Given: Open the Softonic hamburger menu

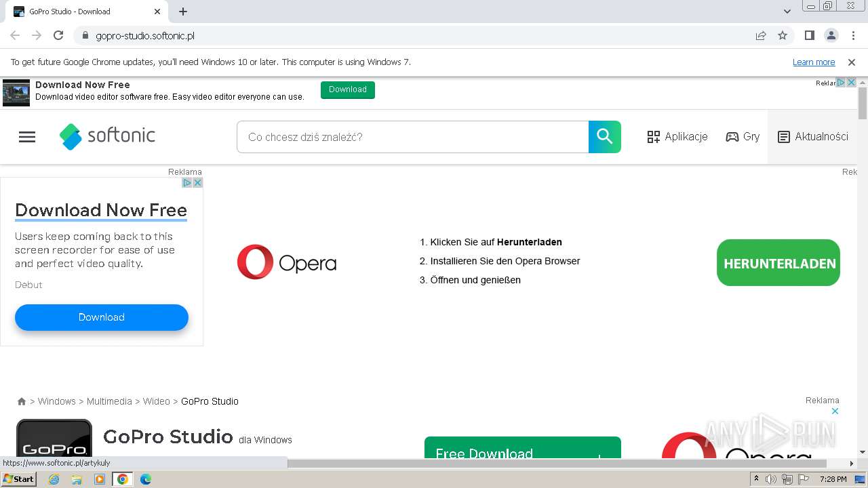Looking at the screenshot, I should click(27, 137).
